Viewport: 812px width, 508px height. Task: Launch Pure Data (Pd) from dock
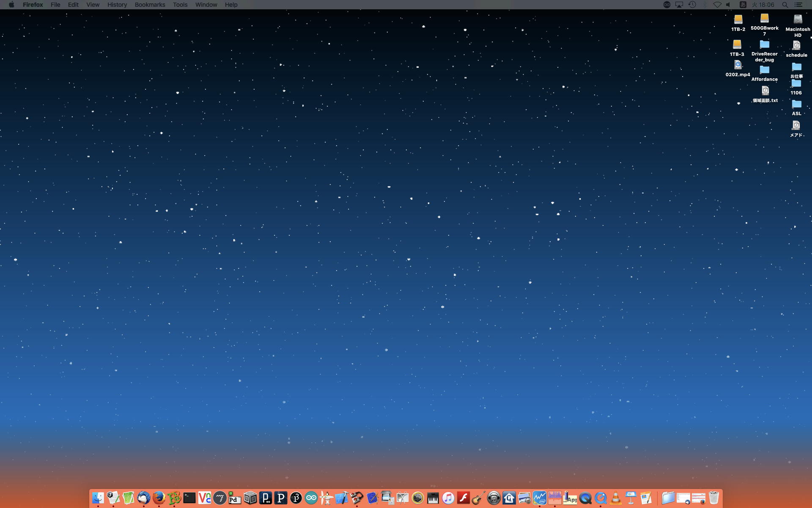click(x=235, y=498)
